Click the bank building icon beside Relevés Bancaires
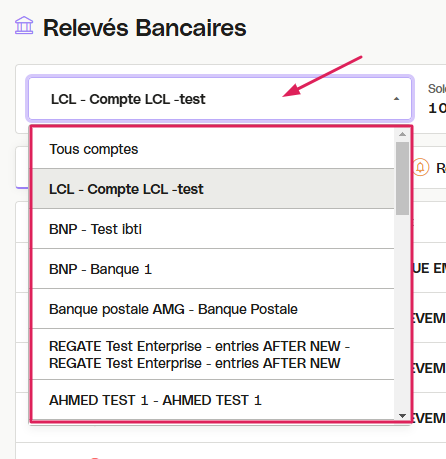Viewport: 446px width, 459px height. tap(24, 25)
